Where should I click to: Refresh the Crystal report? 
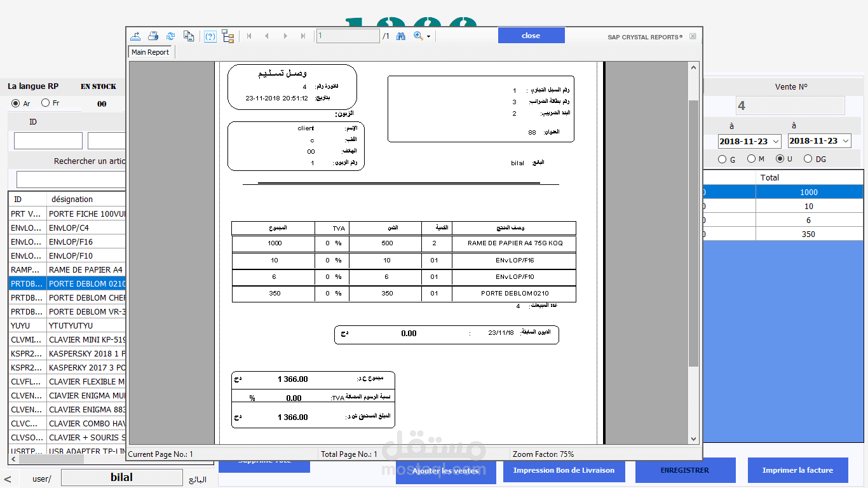click(x=170, y=36)
